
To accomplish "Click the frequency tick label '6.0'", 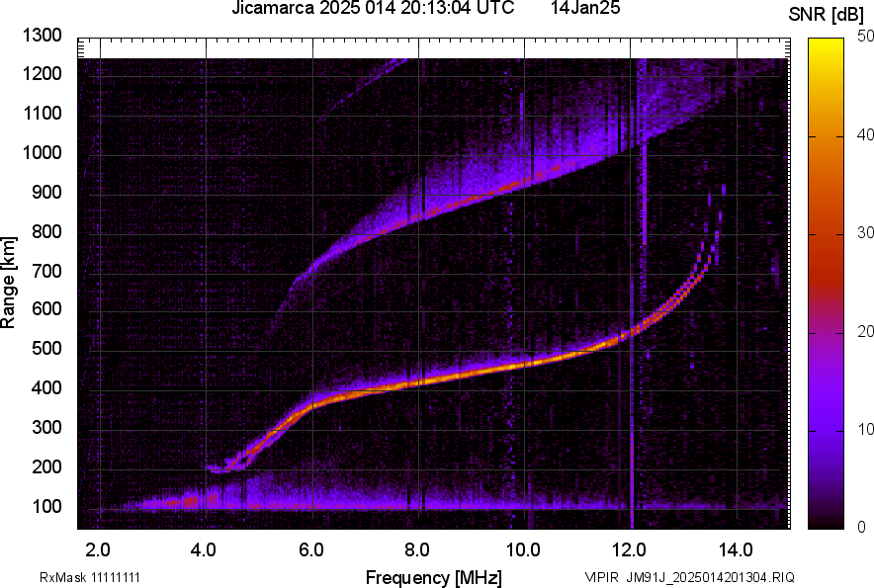I will (310, 550).
